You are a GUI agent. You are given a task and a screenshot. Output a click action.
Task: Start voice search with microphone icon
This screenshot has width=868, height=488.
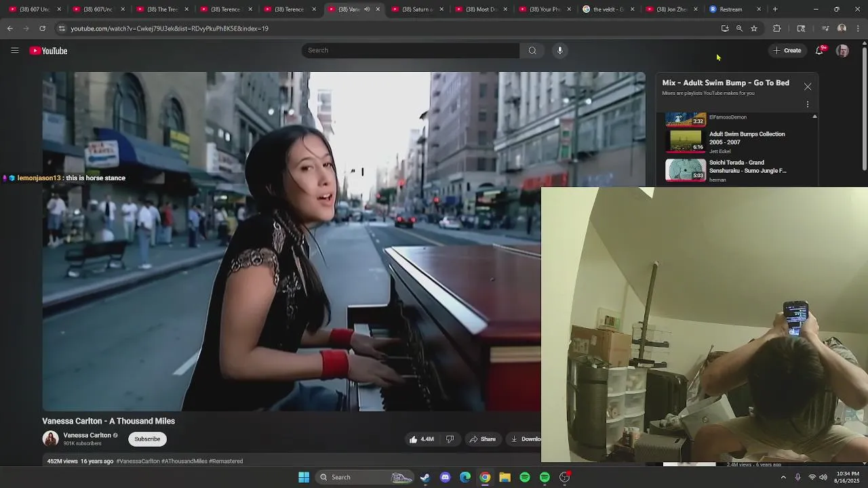click(560, 50)
